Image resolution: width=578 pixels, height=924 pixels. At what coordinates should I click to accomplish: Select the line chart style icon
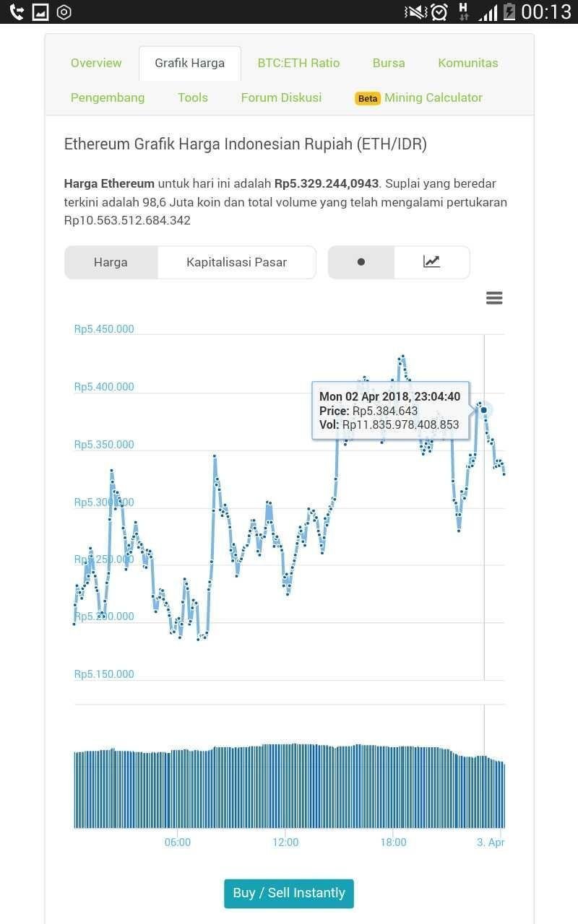(x=431, y=262)
